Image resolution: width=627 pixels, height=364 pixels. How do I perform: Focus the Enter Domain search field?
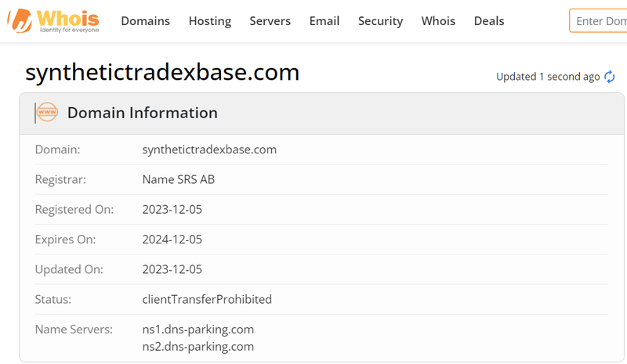tap(598, 21)
